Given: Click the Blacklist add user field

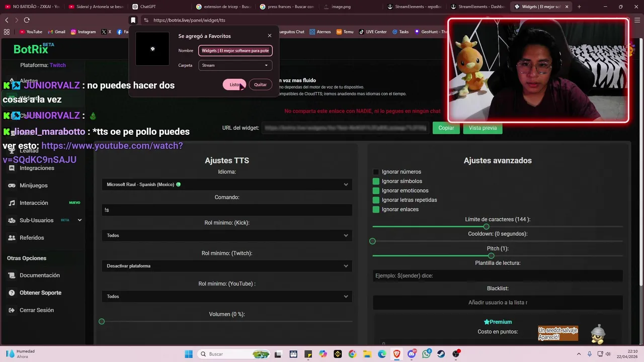Looking at the screenshot, I should click(x=498, y=303).
